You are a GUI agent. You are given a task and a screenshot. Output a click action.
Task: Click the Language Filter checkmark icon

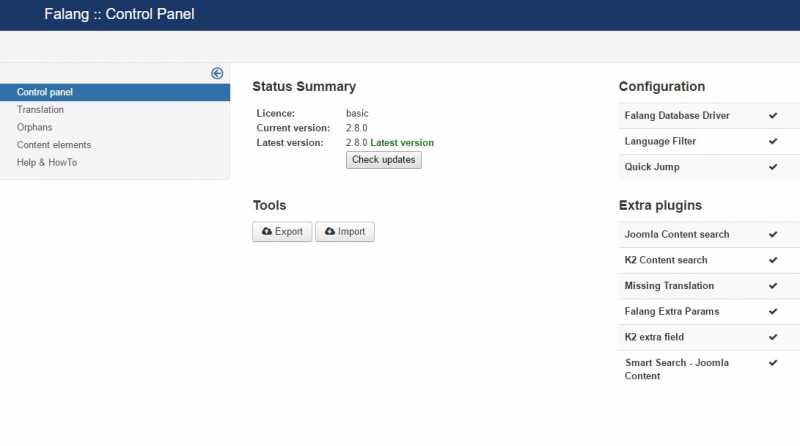pyautogui.click(x=773, y=141)
